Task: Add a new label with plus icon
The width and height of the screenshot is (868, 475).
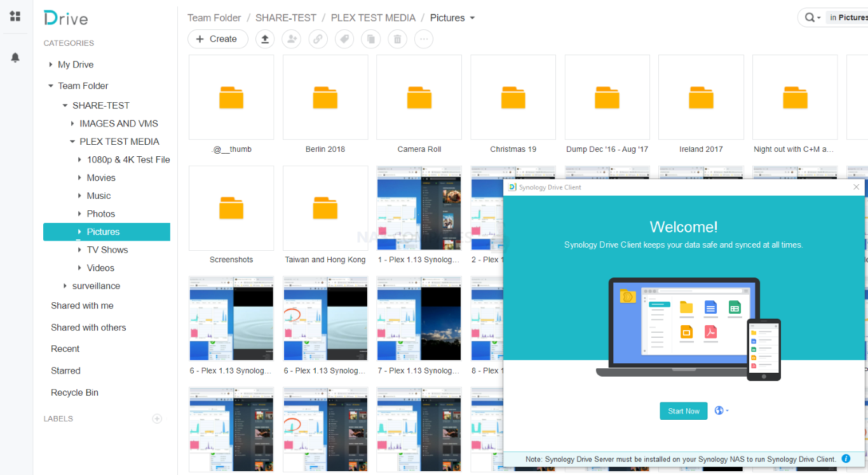Action: click(157, 418)
